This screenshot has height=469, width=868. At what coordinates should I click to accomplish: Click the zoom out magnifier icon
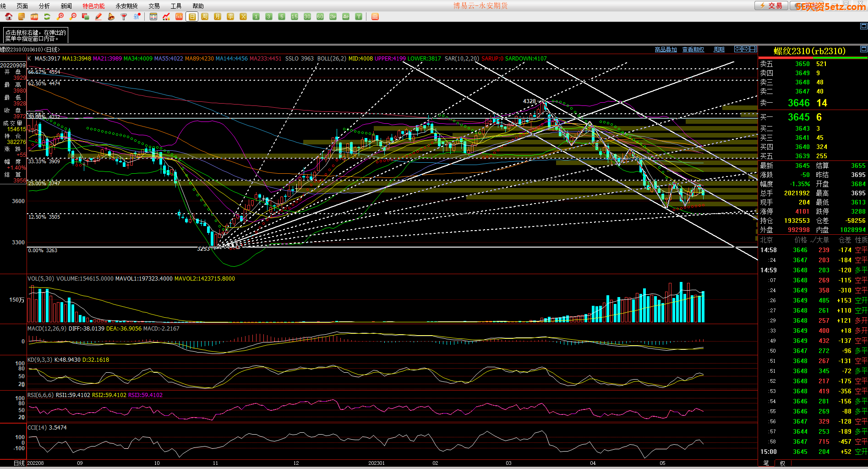point(73,17)
